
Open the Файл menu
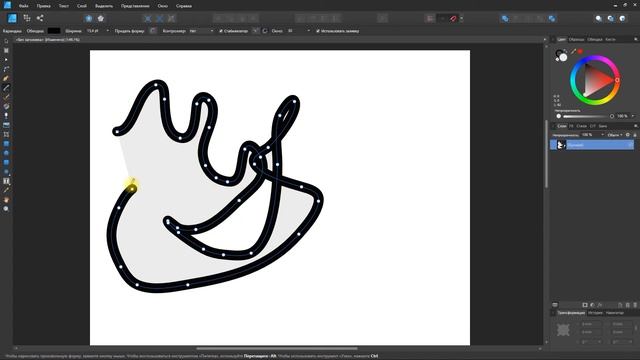(23, 6)
